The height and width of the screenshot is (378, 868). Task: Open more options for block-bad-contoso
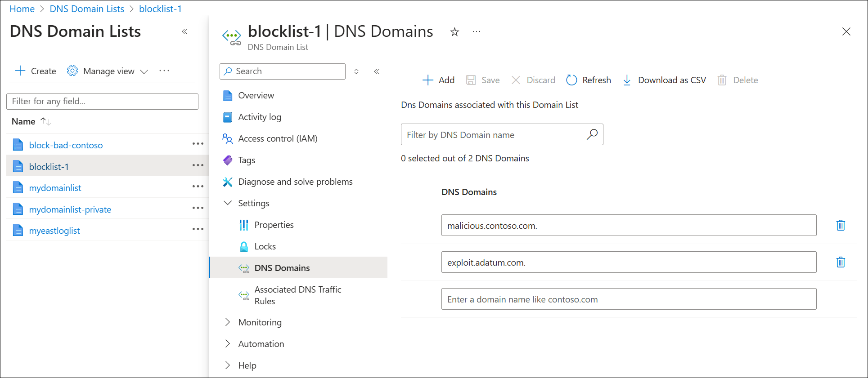(198, 144)
